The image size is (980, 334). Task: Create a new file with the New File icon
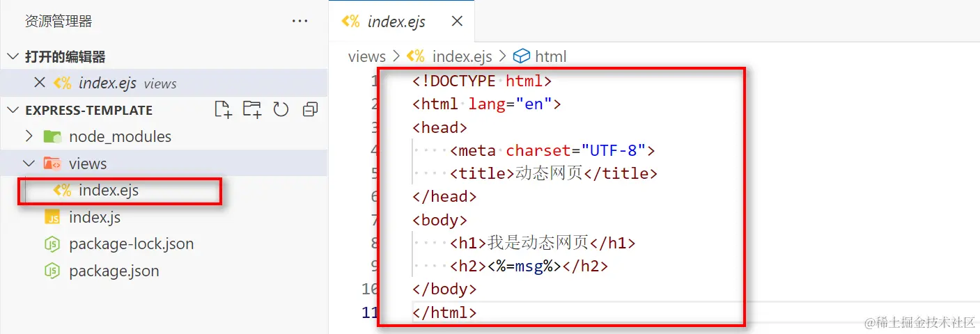(x=223, y=109)
